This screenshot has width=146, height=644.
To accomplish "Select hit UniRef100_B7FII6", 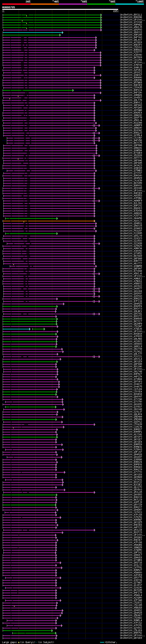I will coord(131,301).
